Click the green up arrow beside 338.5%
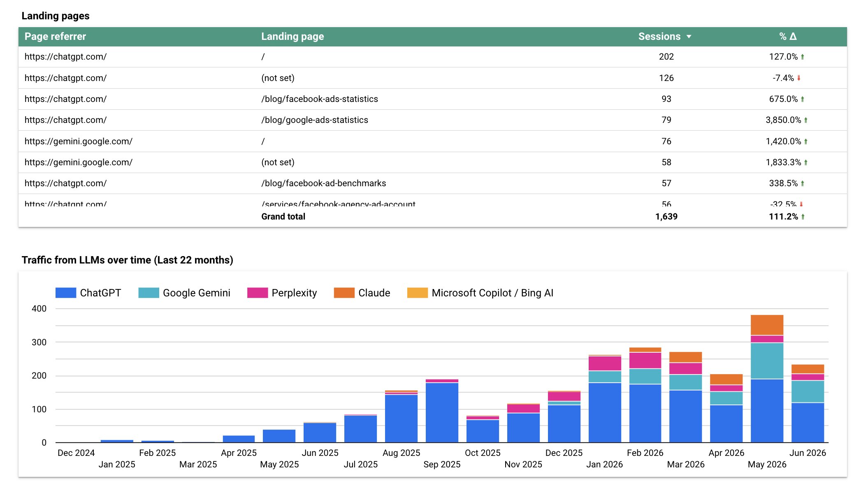The image size is (868, 490). 803,183
